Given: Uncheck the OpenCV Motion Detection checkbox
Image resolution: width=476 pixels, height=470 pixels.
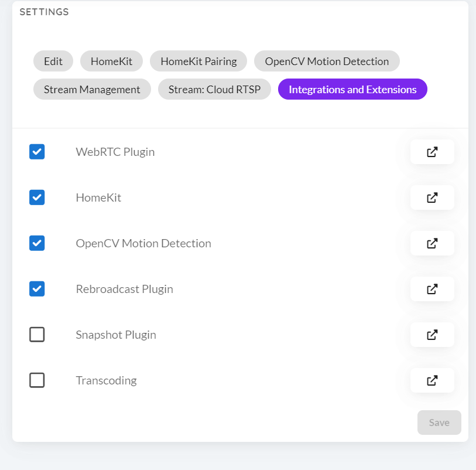Looking at the screenshot, I should [37, 243].
